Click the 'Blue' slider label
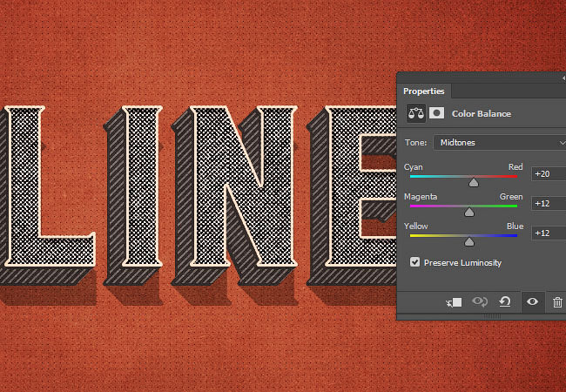The image size is (566, 392). pos(515,226)
